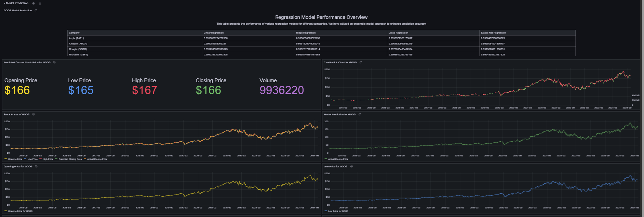Click info icon for Opening Price for GOOG
Image resolution: width=644 pixels, height=217 pixels.
[36, 166]
